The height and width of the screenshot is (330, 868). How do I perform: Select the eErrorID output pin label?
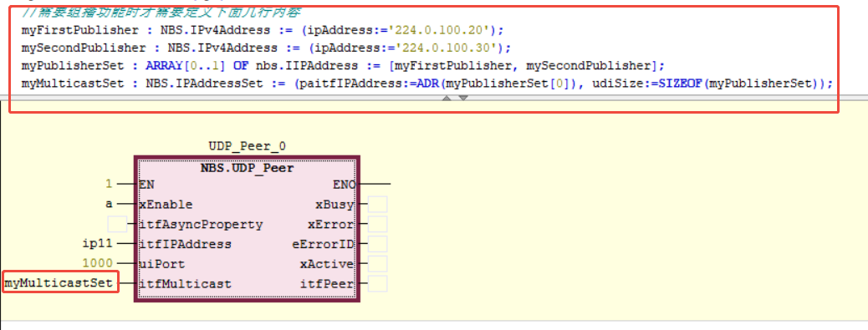tap(324, 244)
